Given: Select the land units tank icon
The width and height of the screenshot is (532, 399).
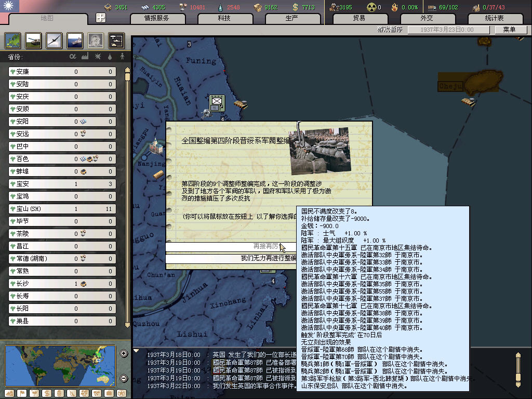Looking at the screenshot, I should point(33,41).
